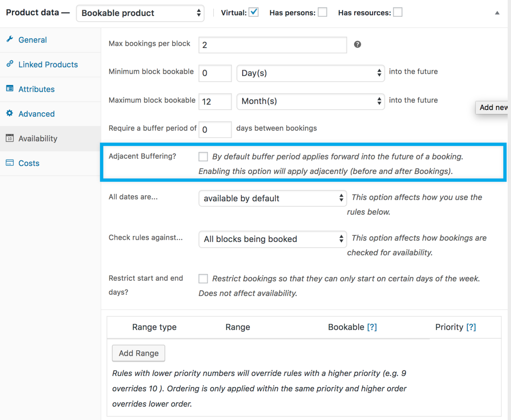
Task: Click the help icon next to Max bookings
Action: click(x=357, y=44)
